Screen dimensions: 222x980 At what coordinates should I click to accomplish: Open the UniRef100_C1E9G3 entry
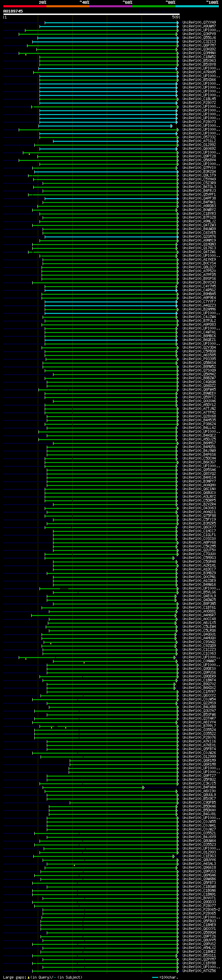pyautogui.click(x=199, y=856)
